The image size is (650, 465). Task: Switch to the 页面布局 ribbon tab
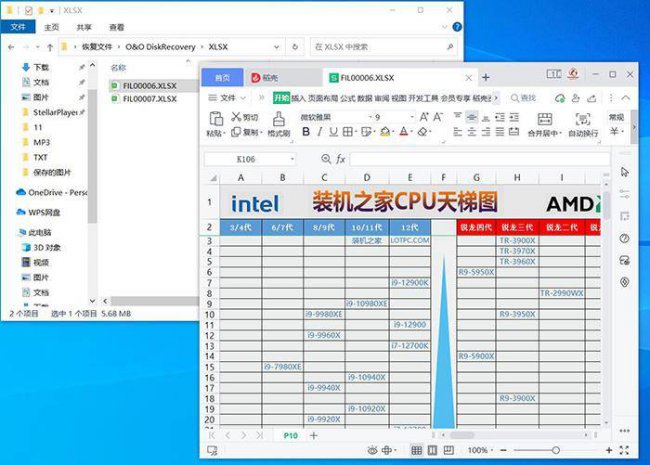tap(323, 98)
